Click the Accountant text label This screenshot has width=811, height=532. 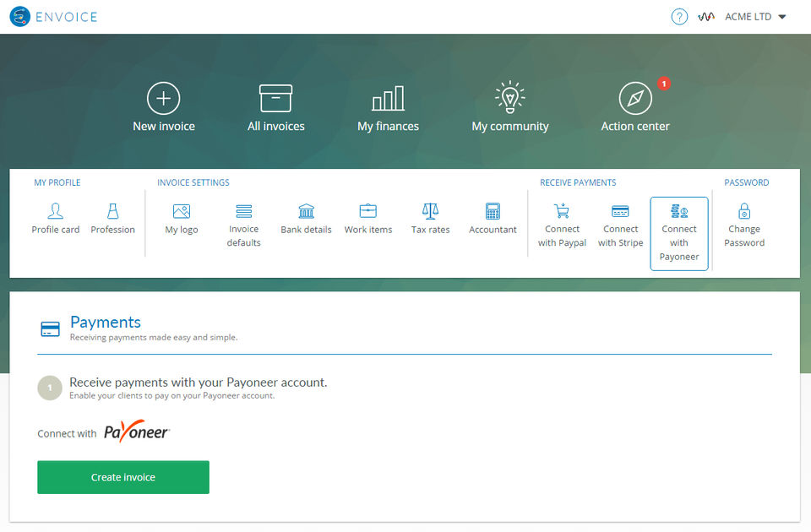coord(493,230)
